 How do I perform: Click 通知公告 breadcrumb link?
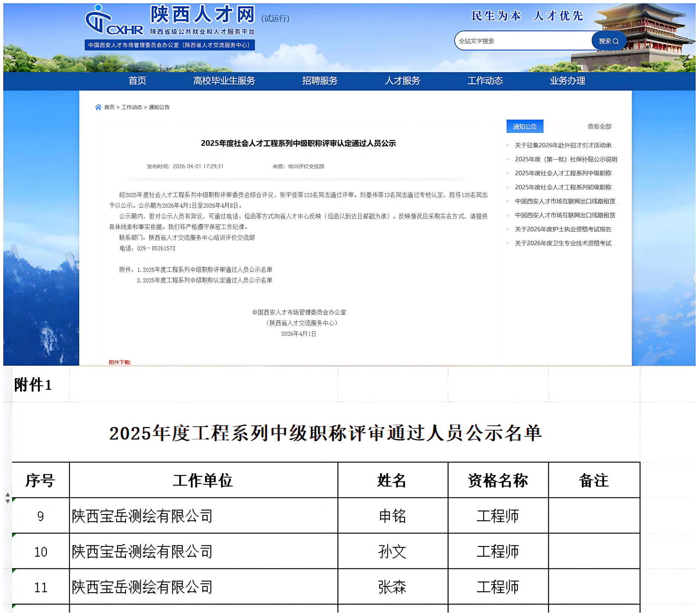point(159,107)
